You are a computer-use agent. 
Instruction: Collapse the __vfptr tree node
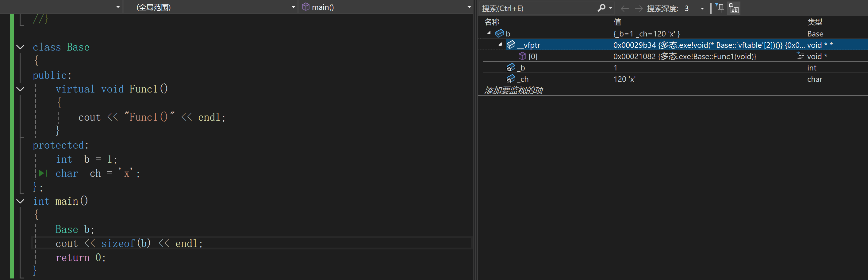pyautogui.click(x=500, y=44)
